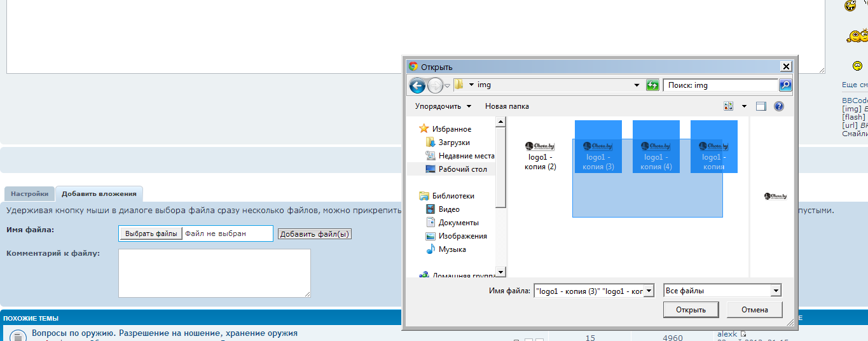Open the file dialog help icon
The width and height of the screenshot is (868, 341).
pos(778,106)
